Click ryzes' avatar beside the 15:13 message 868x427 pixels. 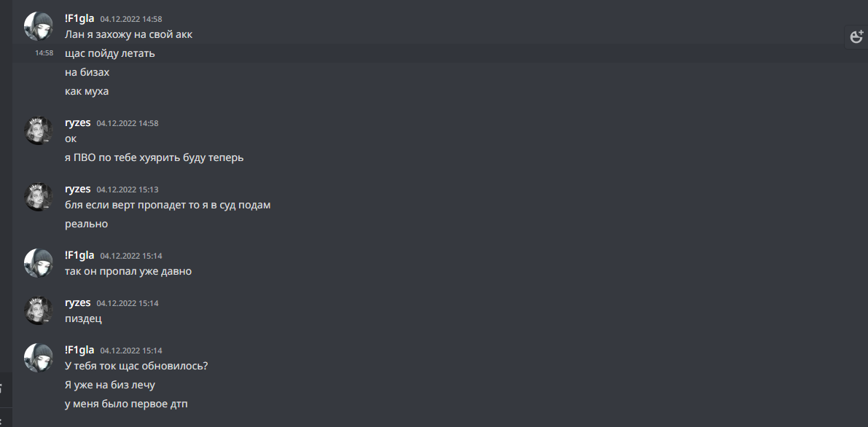coord(38,197)
